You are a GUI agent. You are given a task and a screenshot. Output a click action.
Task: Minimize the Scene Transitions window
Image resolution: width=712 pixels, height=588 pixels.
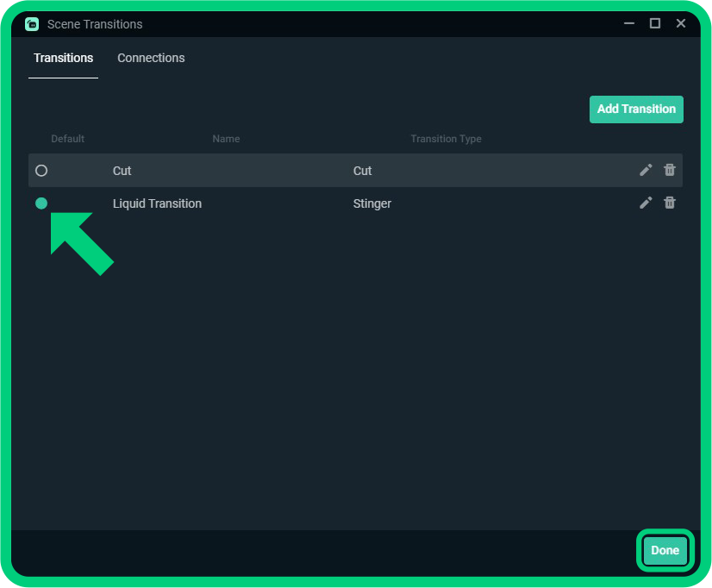pos(629,23)
